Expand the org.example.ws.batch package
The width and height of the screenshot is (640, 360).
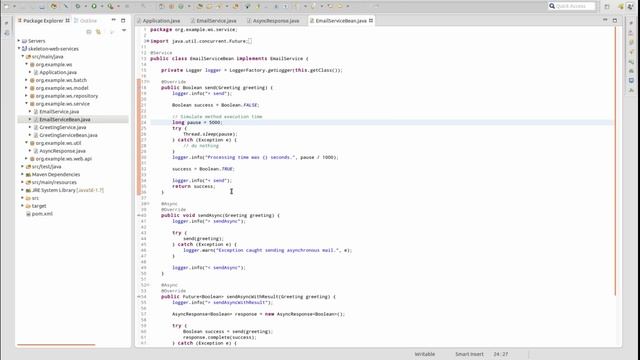27,80
